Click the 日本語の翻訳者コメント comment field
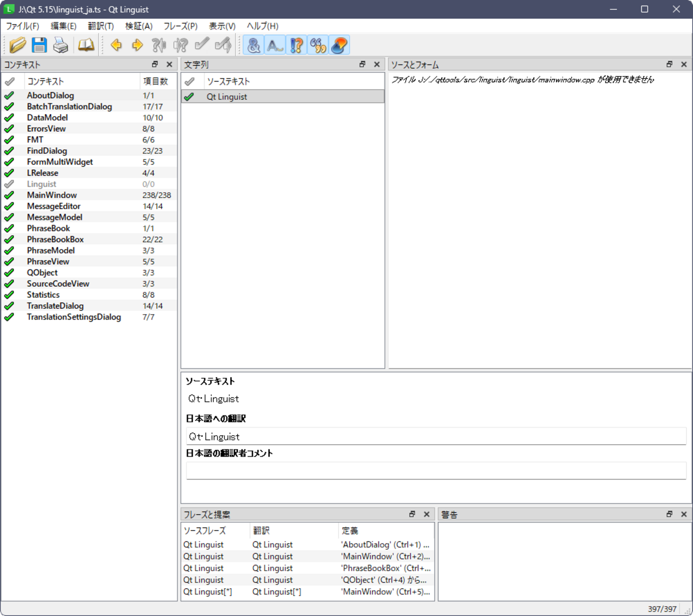 point(436,470)
